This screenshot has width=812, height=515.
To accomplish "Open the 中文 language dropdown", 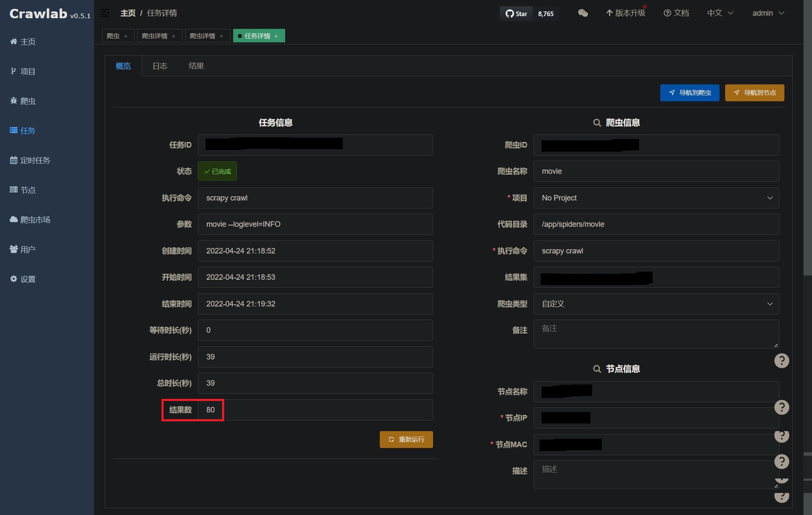I will tap(719, 13).
